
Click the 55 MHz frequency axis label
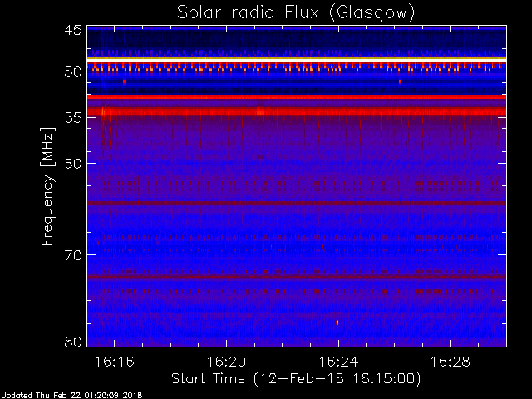coord(73,118)
